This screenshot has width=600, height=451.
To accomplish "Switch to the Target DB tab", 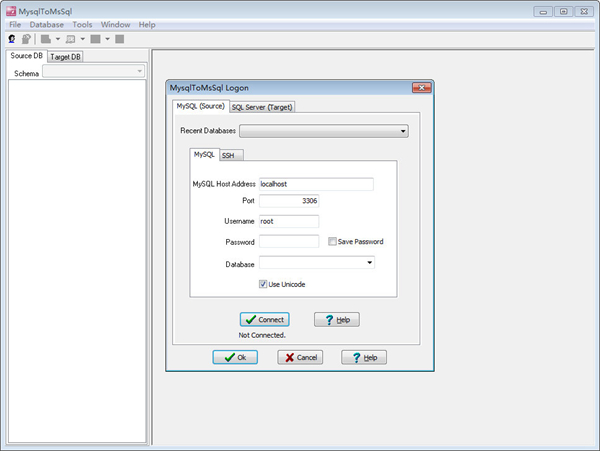I will click(66, 57).
